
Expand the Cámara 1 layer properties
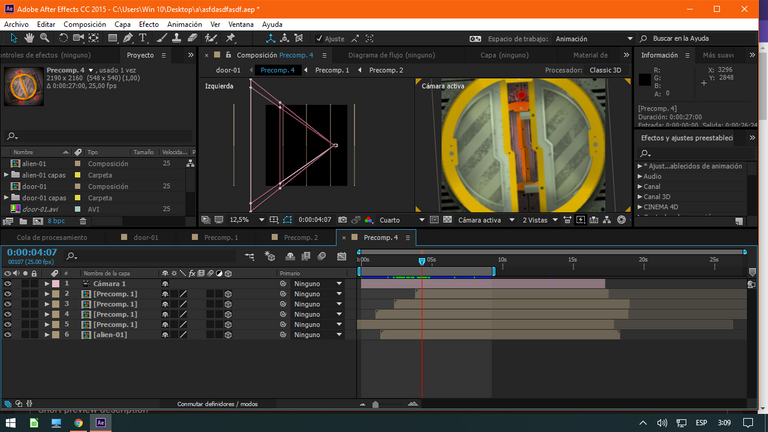pos(47,284)
